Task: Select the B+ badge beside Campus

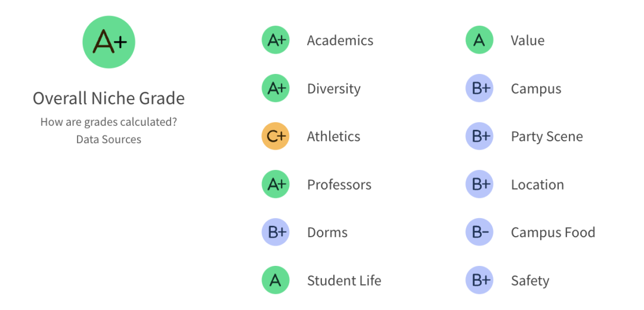Action: (479, 88)
